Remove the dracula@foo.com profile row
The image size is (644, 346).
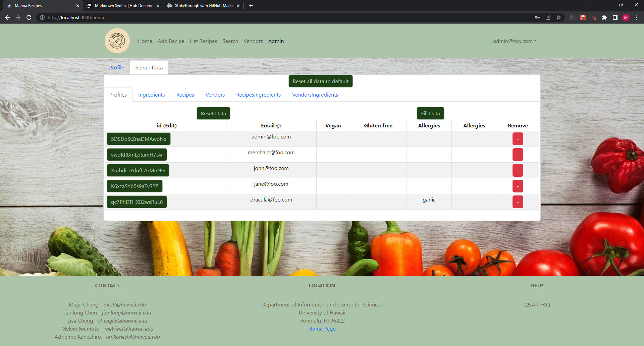518,202
